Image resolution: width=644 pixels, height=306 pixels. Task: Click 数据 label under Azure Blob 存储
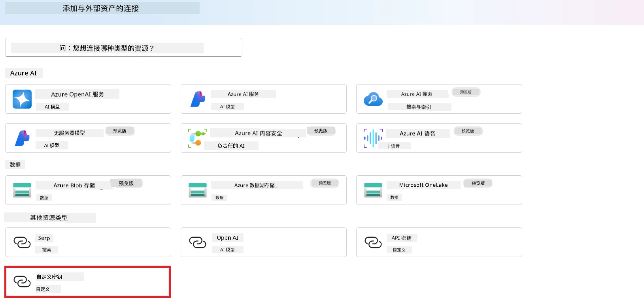tap(44, 197)
